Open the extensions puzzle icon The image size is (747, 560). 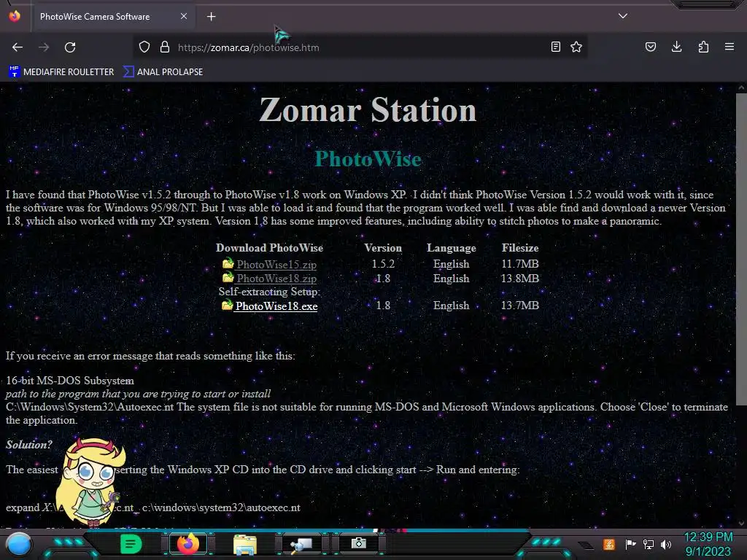point(703,47)
